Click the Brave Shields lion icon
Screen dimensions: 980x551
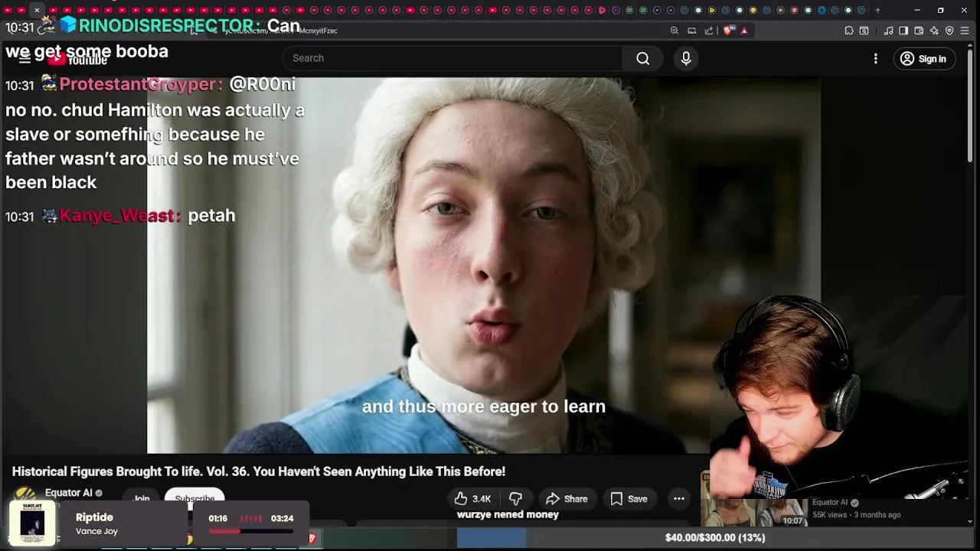point(727,31)
